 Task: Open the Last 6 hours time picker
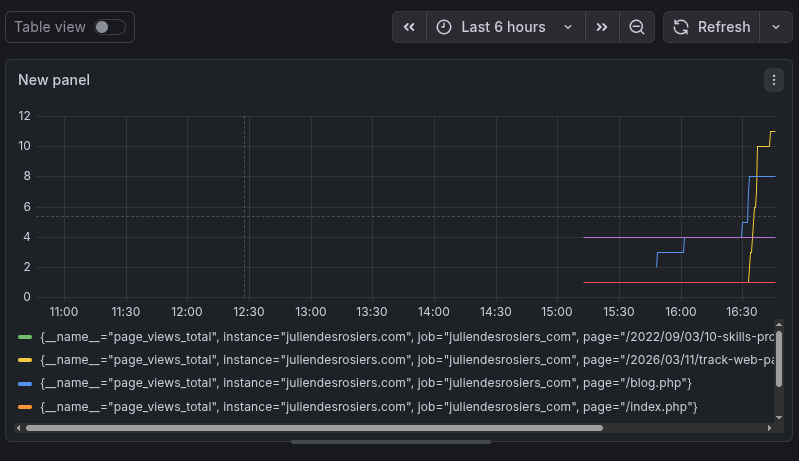point(505,27)
